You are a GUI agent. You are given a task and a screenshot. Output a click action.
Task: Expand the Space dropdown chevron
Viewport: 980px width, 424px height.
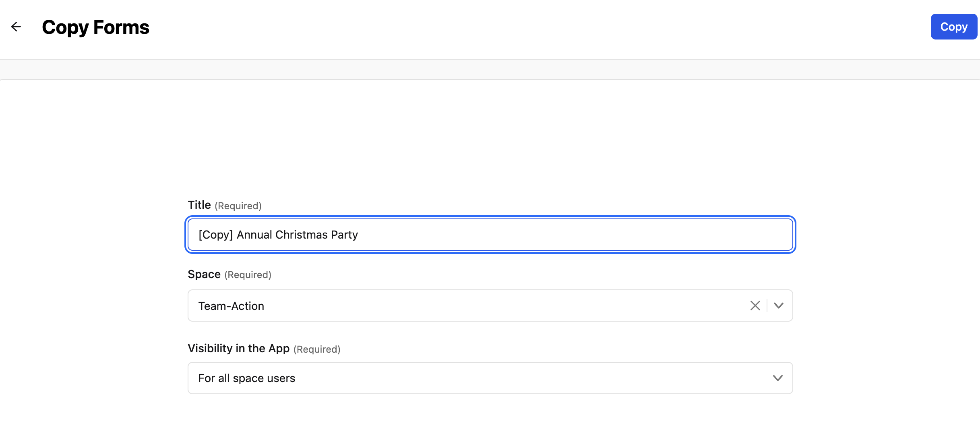coord(779,306)
